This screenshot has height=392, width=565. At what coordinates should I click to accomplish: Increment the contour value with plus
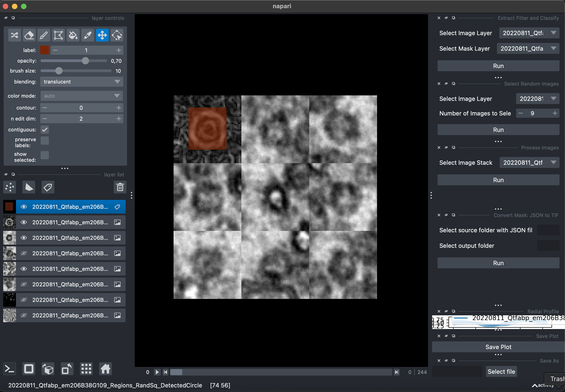point(119,108)
